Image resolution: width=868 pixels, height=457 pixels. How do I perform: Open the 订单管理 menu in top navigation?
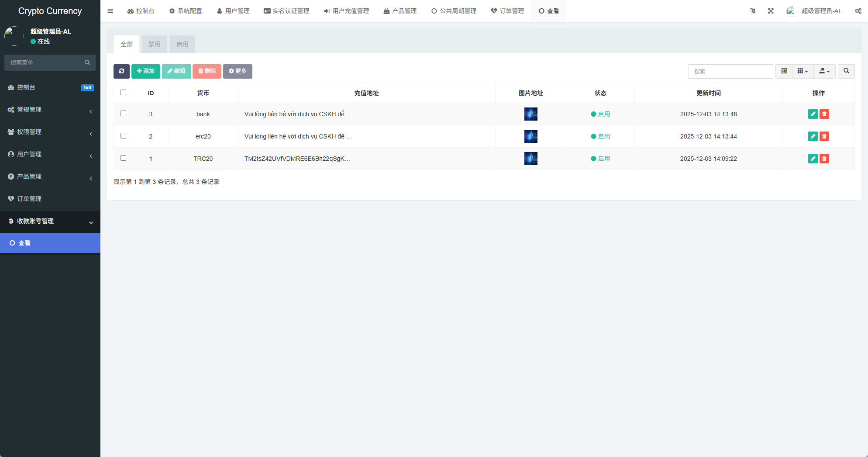pyautogui.click(x=507, y=10)
